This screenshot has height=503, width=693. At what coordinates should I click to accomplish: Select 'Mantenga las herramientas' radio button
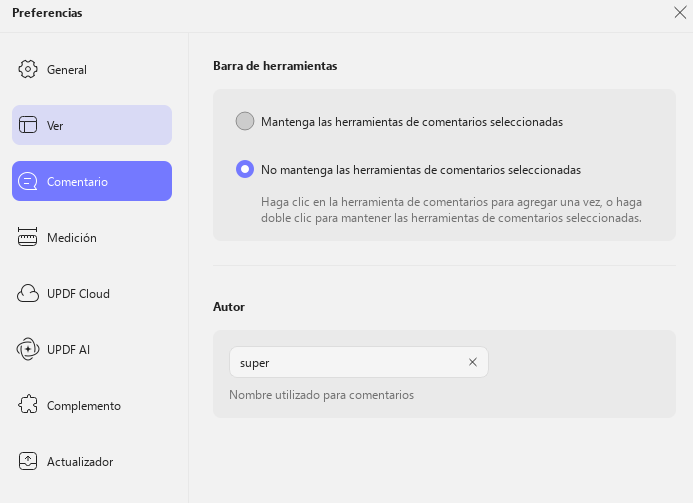click(245, 121)
